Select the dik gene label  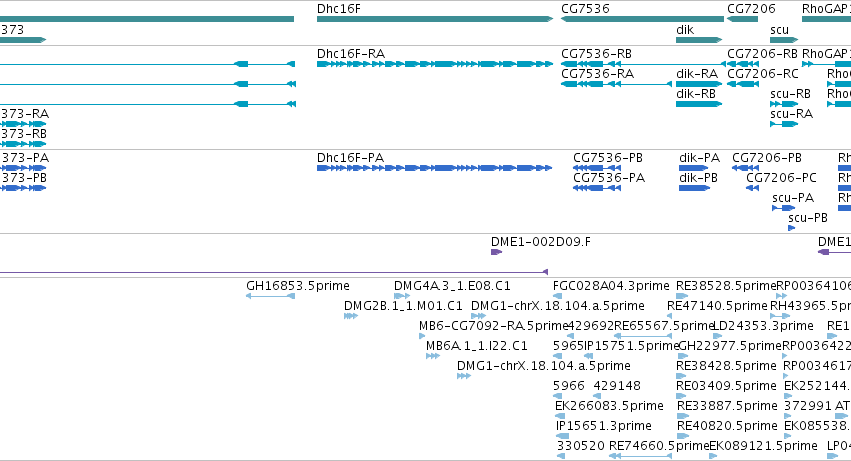point(685,29)
